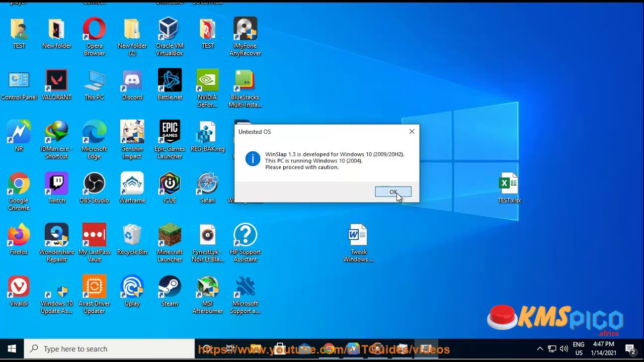The width and height of the screenshot is (644, 362).
Task: Click the Type here to search box
Action: click(x=109, y=349)
